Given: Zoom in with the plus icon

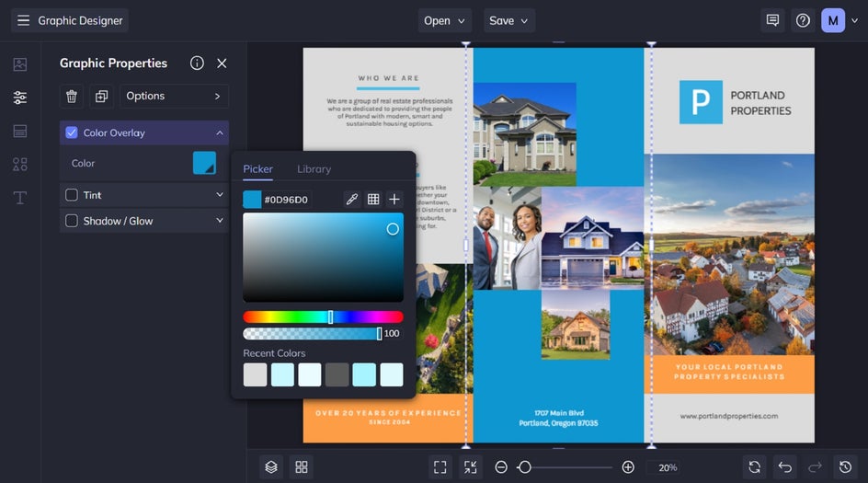Looking at the screenshot, I should click(628, 467).
